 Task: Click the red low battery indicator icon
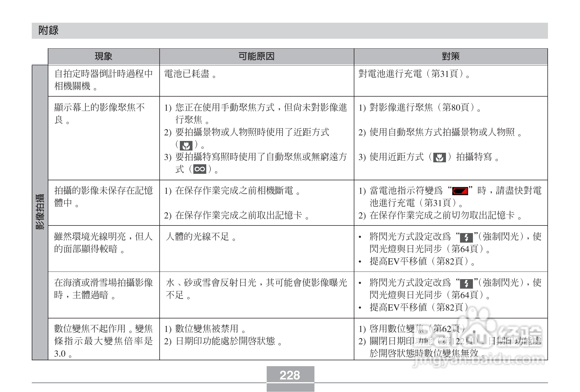pos(460,191)
